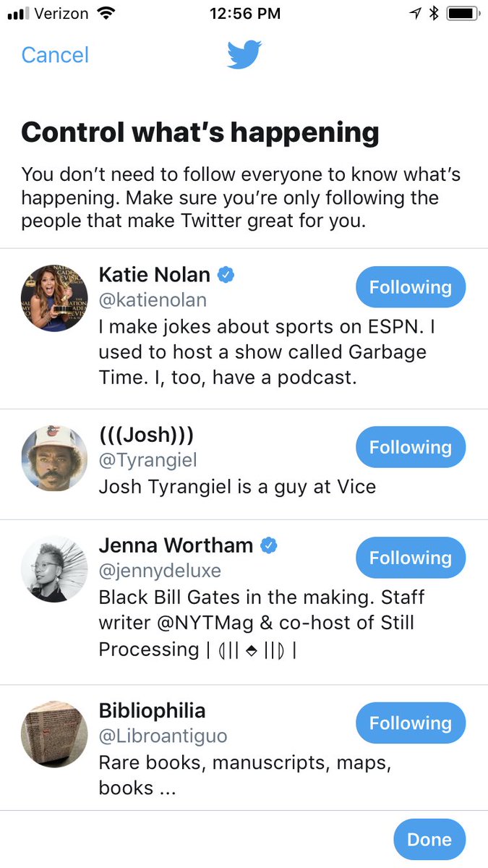Tap the location arrow status icon
Viewport: 488px width, 868px height.
[415, 14]
